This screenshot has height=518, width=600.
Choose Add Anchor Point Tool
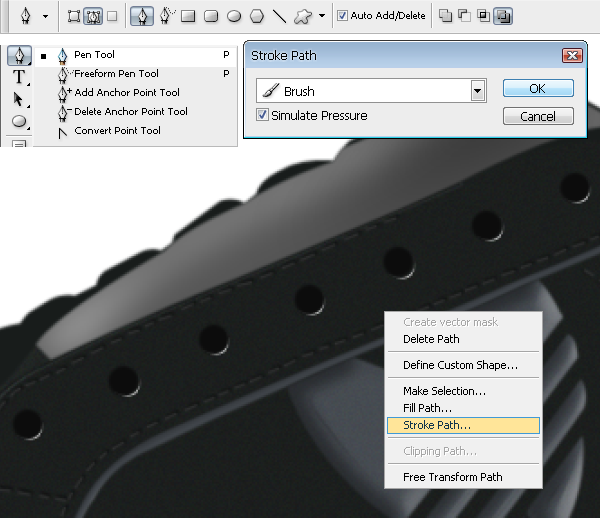point(136,93)
